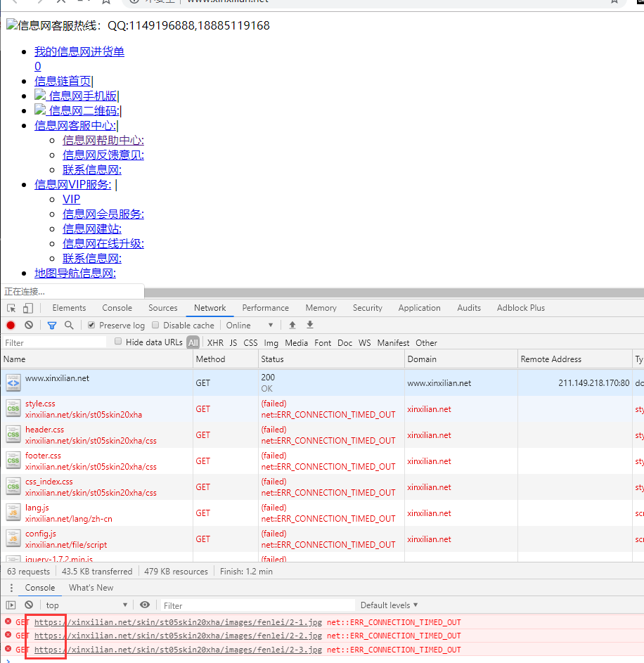This screenshot has width=644, height=663.
Task: Click the inspect element picker icon
Action: 11,308
